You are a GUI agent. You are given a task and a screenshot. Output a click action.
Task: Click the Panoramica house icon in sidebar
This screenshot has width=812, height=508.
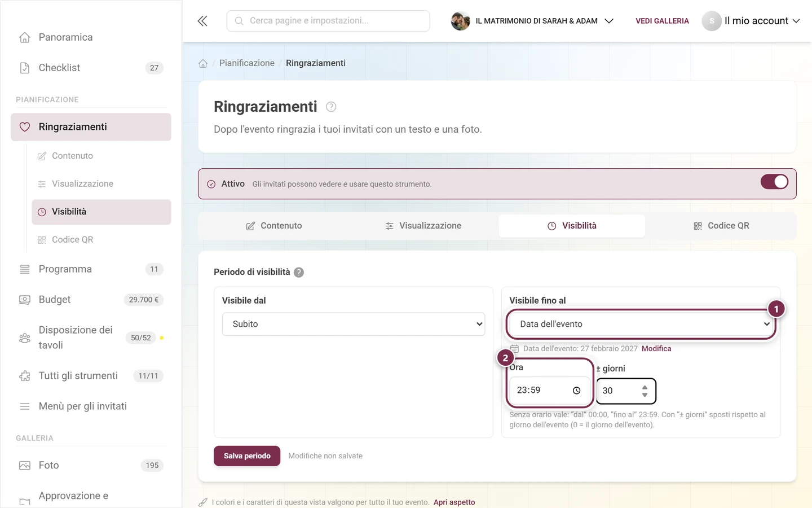pos(25,37)
